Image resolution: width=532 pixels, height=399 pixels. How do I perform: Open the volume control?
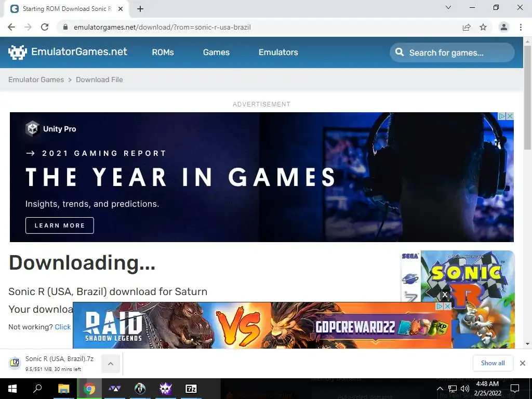point(465,389)
